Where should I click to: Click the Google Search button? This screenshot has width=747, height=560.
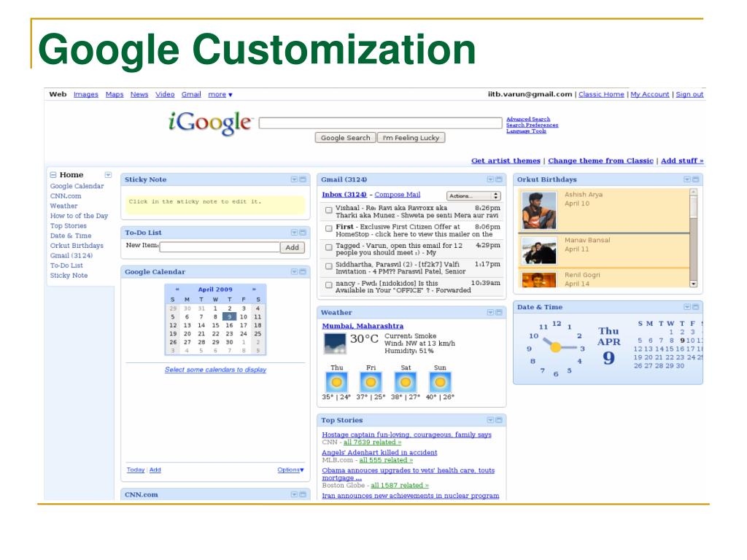(345, 138)
